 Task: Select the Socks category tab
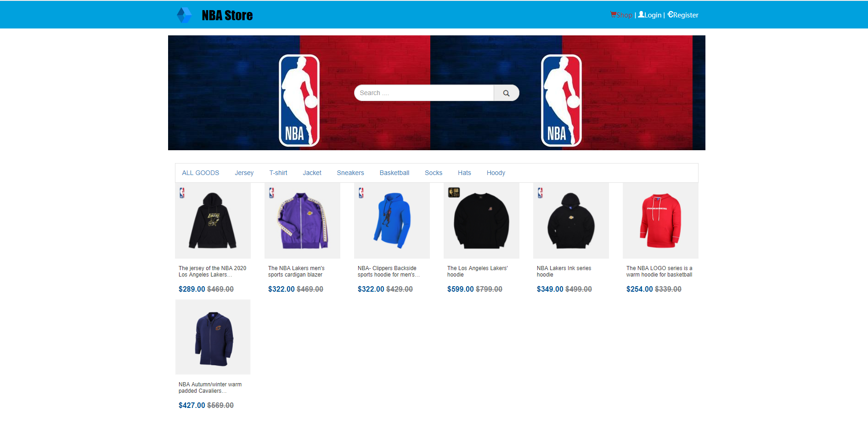[434, 173]
